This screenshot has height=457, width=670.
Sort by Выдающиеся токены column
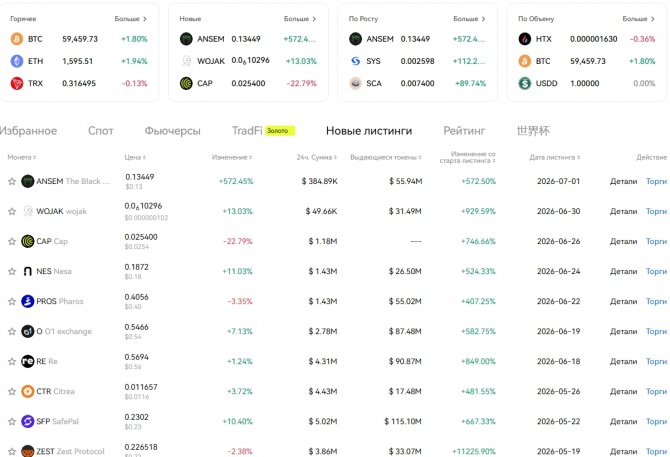click(386, 157)
